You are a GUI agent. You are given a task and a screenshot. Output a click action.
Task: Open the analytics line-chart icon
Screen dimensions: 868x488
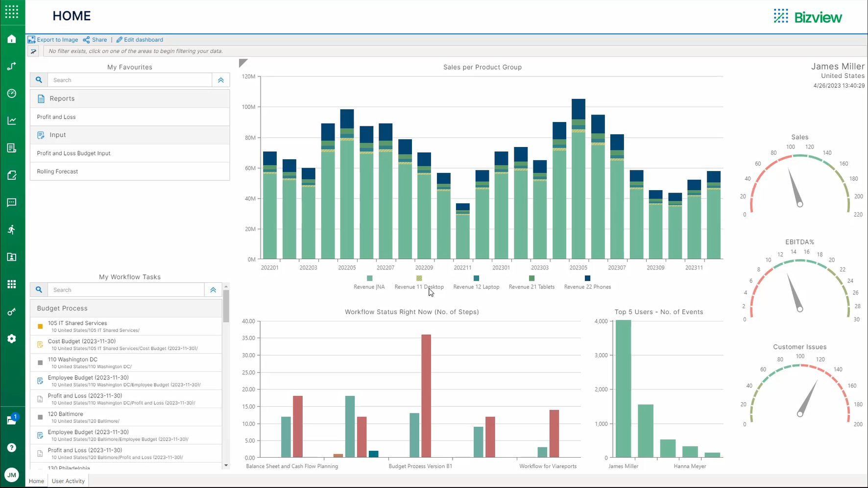[x=12, y=121]
